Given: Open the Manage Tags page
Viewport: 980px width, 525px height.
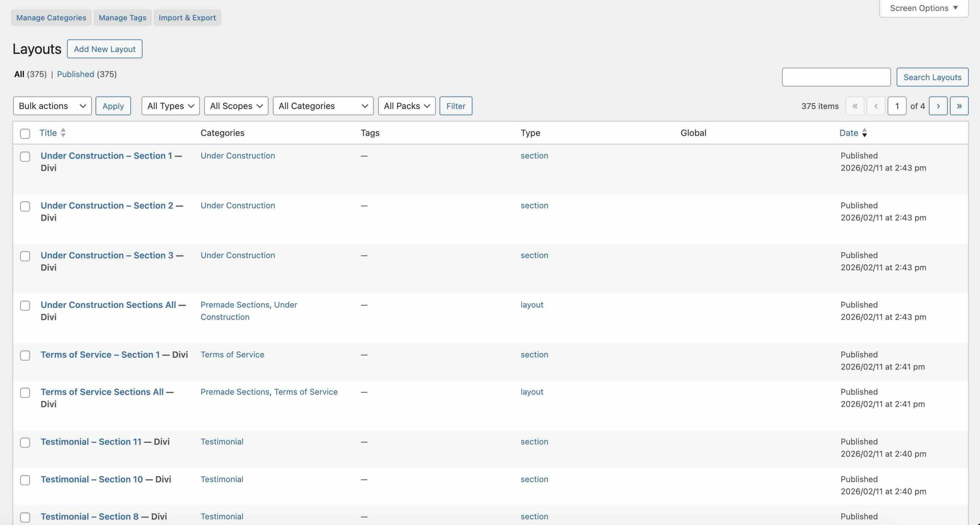Looking at the screenshot, I should coord(122,18).
